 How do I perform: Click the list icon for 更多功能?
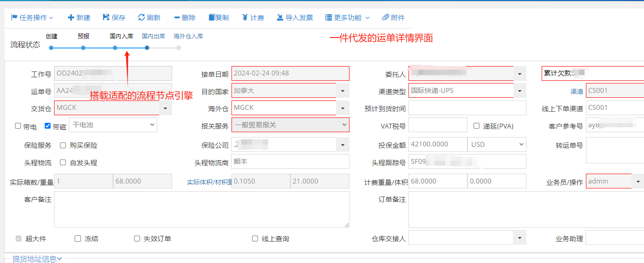[328, 17]
